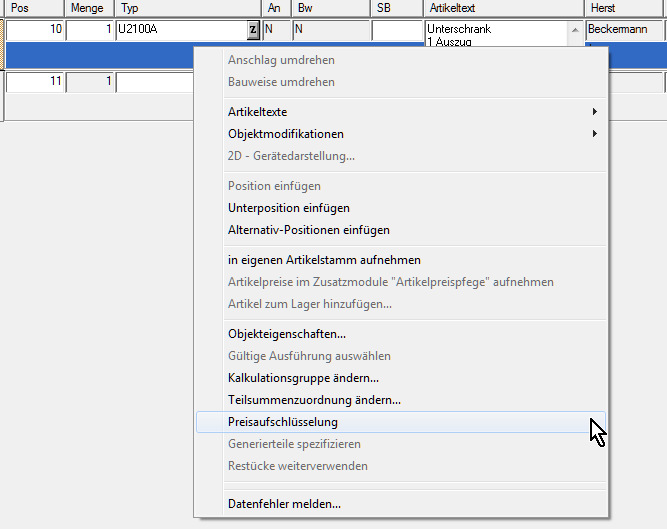
Task: Choose Alternativ-Positionen einfügen
Action: [309, 230]
